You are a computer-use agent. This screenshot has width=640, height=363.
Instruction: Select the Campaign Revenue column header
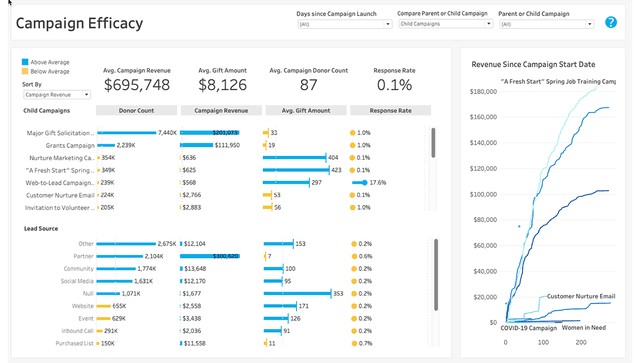[221, 111]
